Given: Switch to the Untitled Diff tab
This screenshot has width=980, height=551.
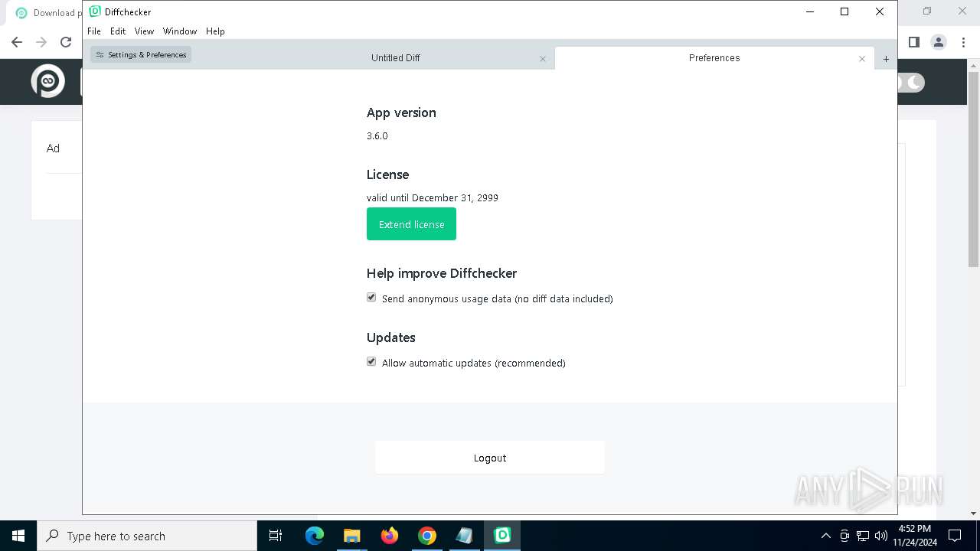Looking at the screenshot, I should pyautogui.click(x=396, y=58).
